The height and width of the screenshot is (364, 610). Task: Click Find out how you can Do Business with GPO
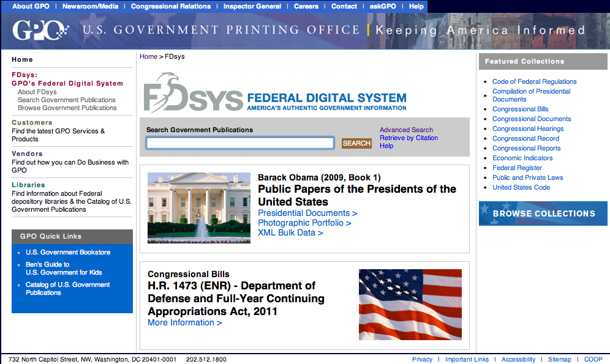click(x=70, y=166)
